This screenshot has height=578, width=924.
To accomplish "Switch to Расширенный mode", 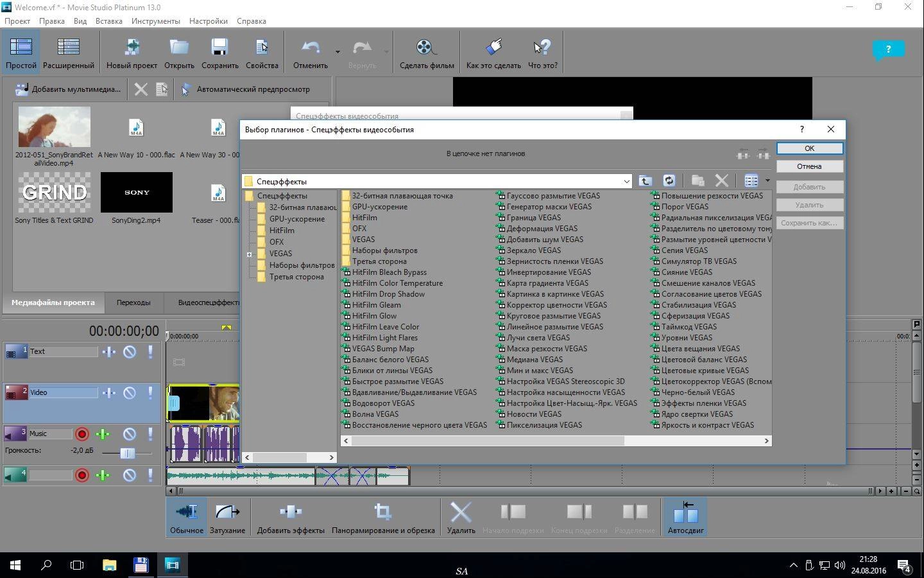I will (69, 52).
